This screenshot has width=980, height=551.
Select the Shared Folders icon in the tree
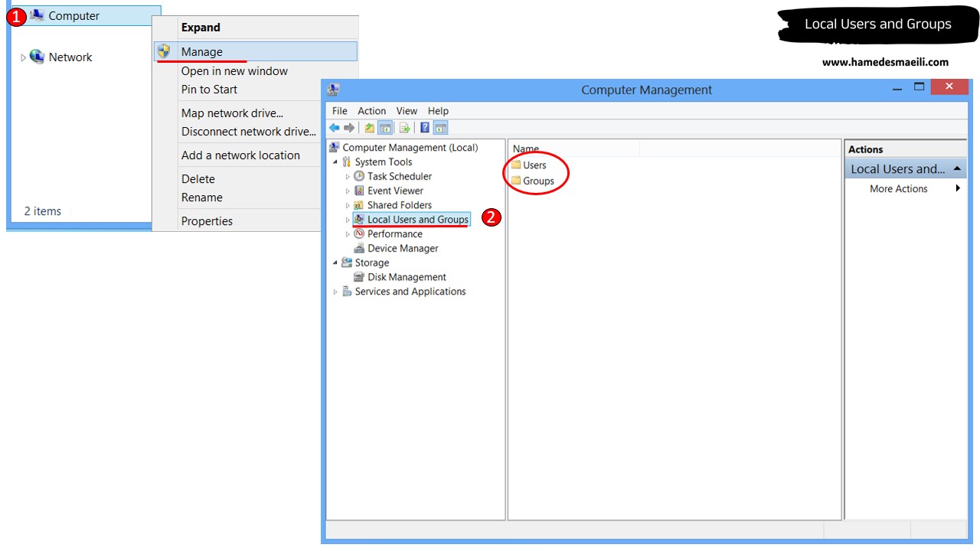click(359, 205)
